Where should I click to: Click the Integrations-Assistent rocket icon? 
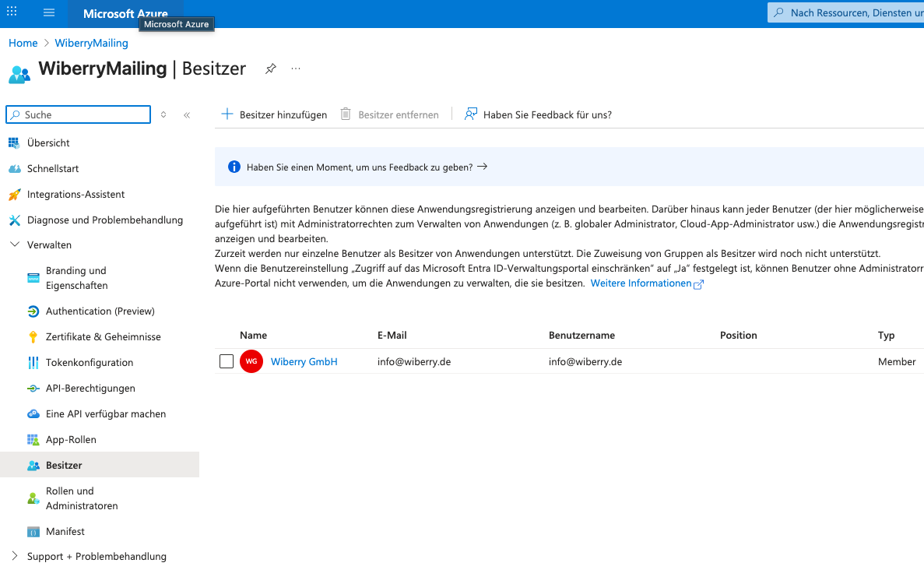click(x=14, y=195)
